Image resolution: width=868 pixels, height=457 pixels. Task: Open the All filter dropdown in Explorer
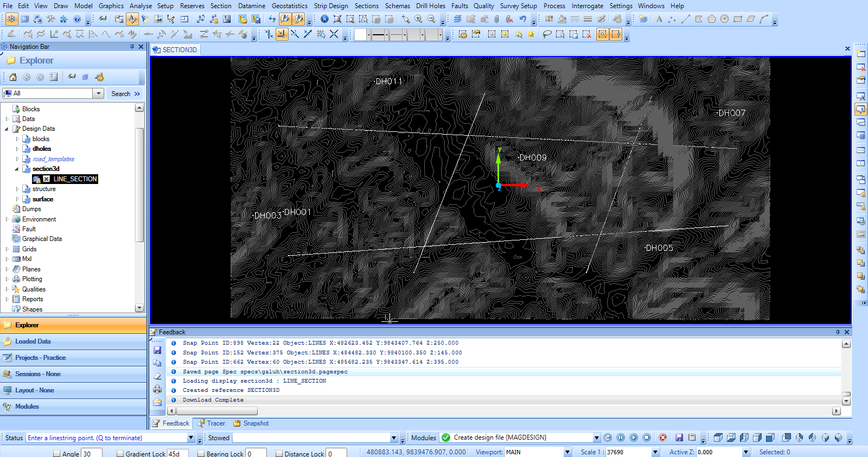pyautogui.click(x=98, y=93)
